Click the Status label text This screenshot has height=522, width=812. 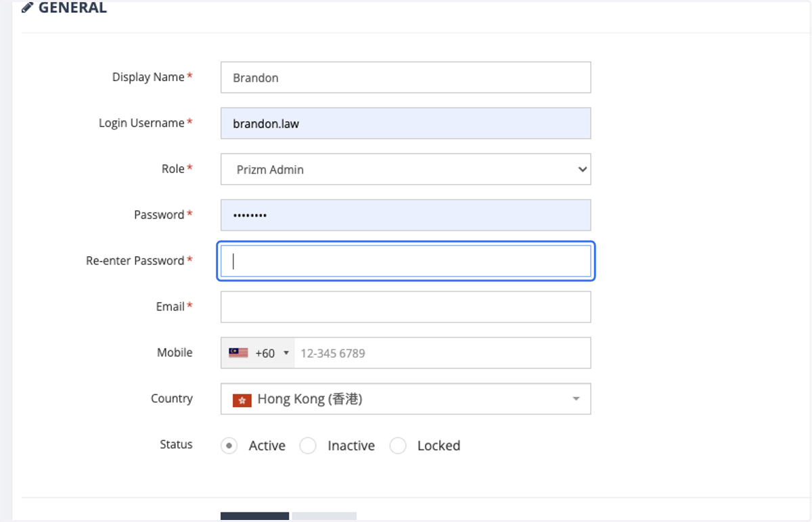click(176, 445)
